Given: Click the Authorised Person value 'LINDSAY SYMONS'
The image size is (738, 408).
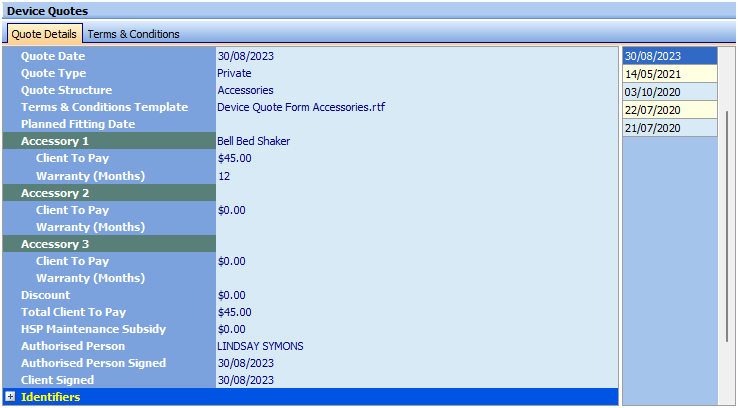Looking at the screenshot, I should pyautogui.click(x=260, y=346).
